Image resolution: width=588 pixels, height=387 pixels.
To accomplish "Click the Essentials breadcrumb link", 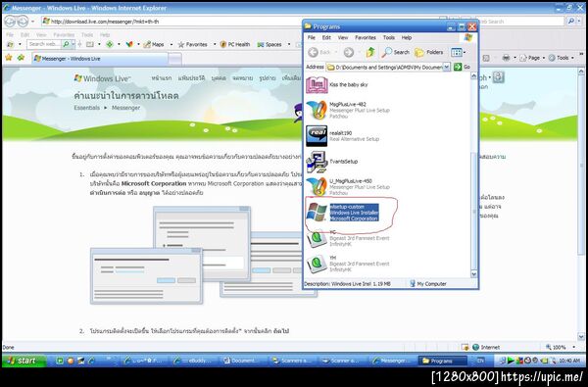I will 87,108.
